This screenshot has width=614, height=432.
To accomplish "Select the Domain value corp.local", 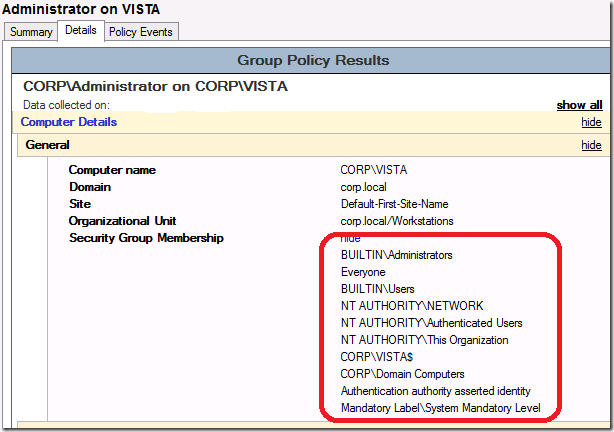I will (x=365, y=187).
